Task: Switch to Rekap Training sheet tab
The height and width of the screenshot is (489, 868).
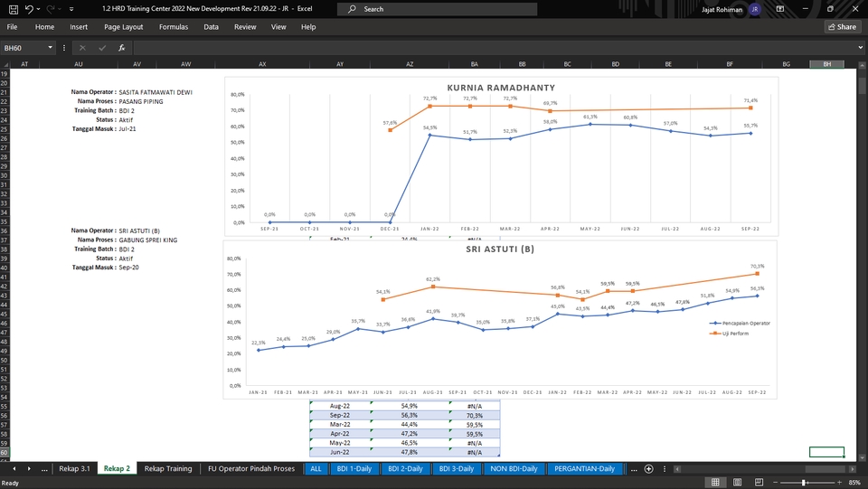Action: coord(168,468)
